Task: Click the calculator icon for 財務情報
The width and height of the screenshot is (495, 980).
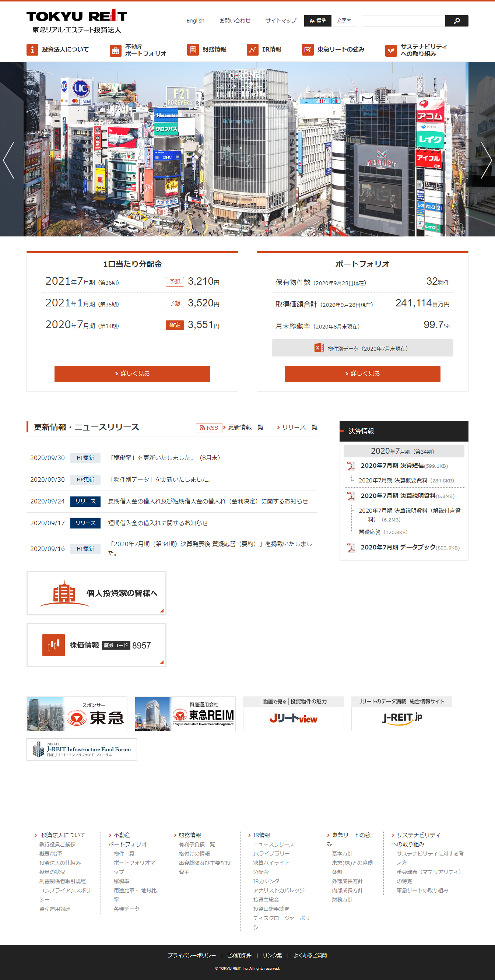Action: coord(193,49)
